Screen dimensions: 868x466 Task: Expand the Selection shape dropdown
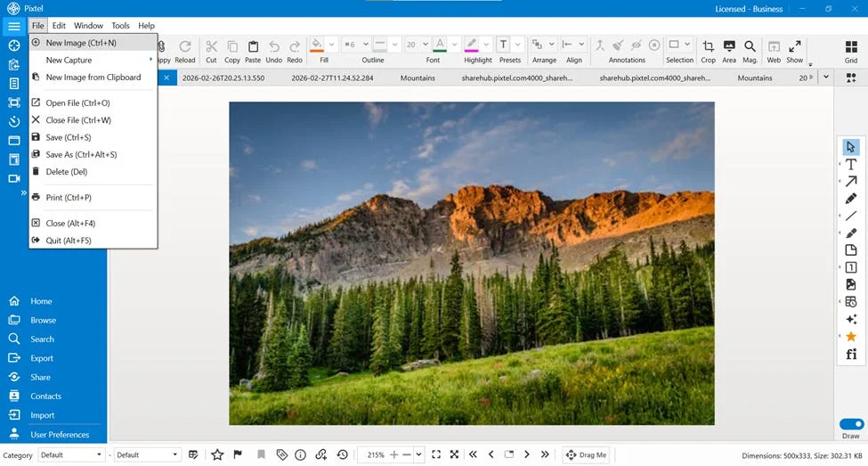[687, 45]
